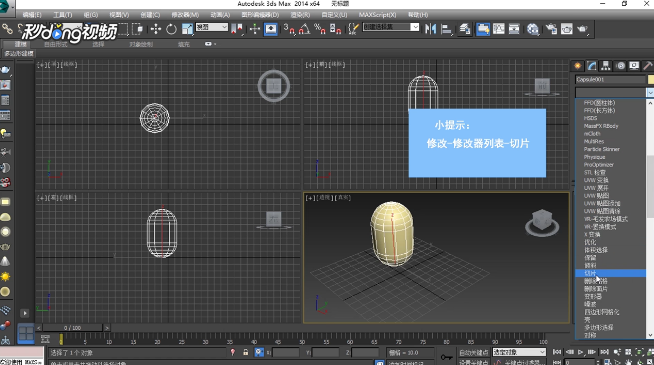Toggle the Percent Snap button
Screen dimensions: 654x365
pyautogui.click(x=320, y=29)
